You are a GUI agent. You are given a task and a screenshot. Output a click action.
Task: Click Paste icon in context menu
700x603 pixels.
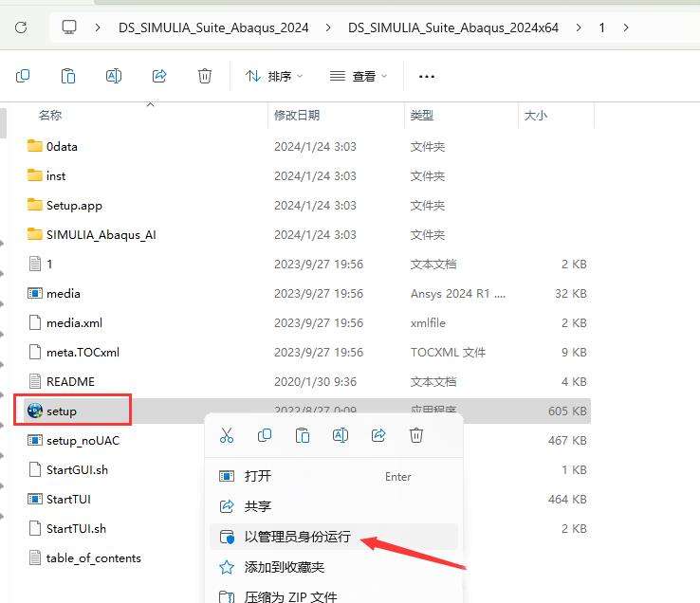click(303, 435)
